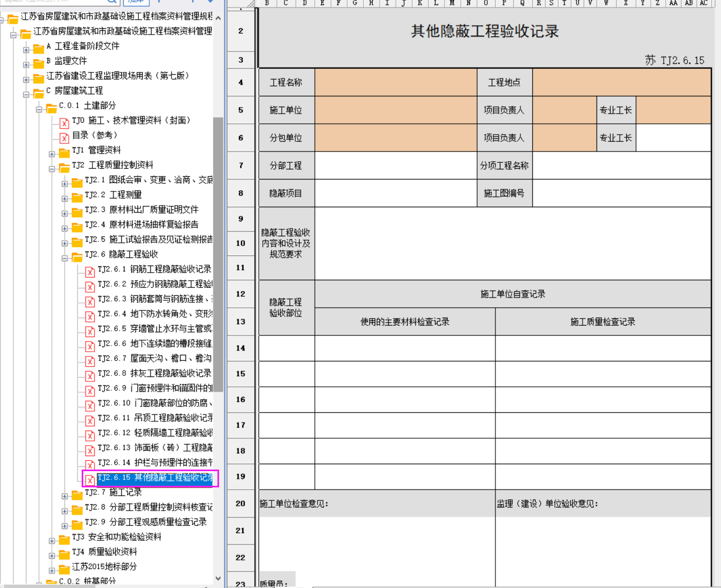Select row 14 header in the sheet

241,348
